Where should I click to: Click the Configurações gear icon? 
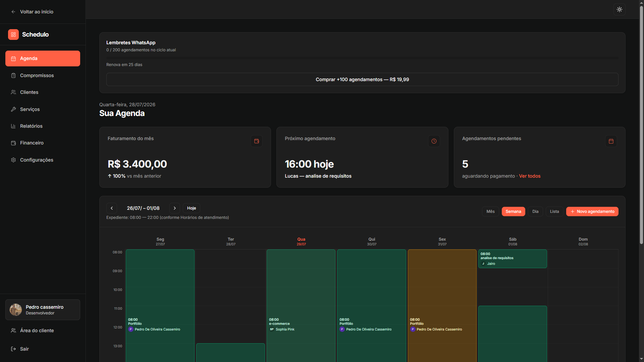click(13, 160)
